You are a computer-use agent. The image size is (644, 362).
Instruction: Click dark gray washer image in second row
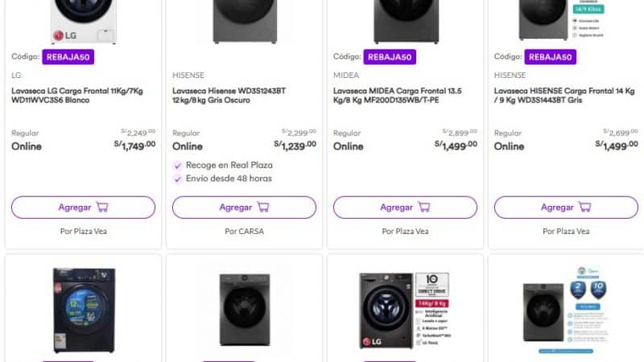pyautogui.click(x=244, y=310)
